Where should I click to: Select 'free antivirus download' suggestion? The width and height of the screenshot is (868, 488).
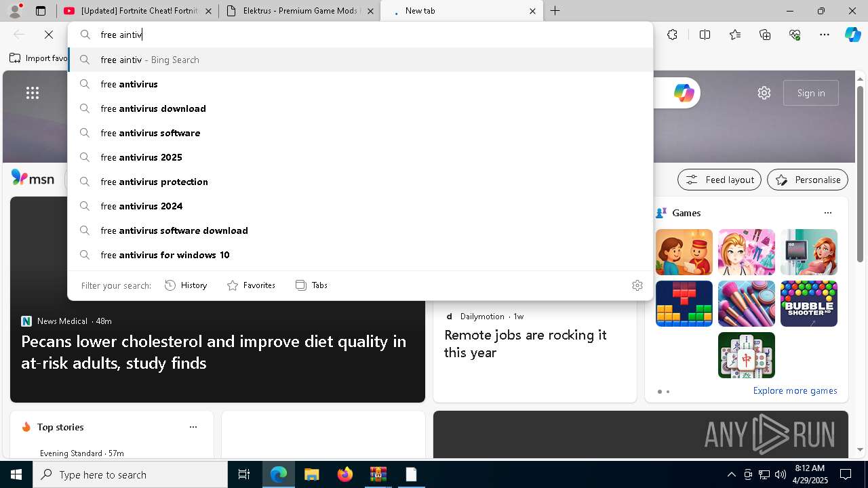pyautogui.click(x=361, y=108)
